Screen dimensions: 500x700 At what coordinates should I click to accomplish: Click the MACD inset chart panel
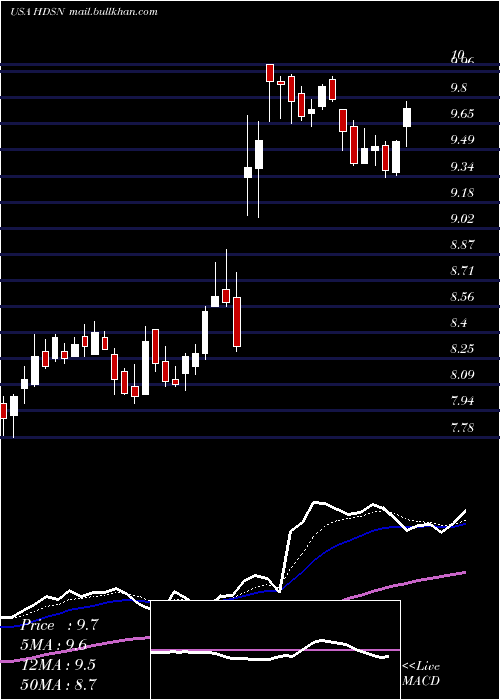coord(275,650)
